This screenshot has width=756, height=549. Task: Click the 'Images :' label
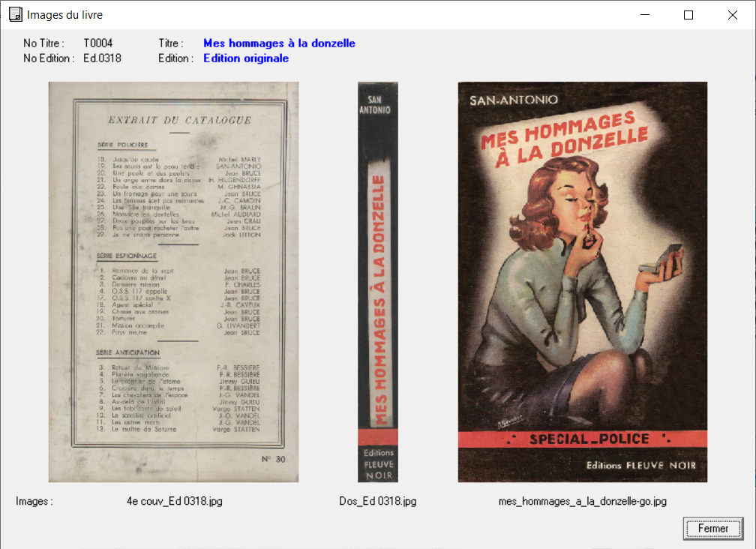(34, 501)
